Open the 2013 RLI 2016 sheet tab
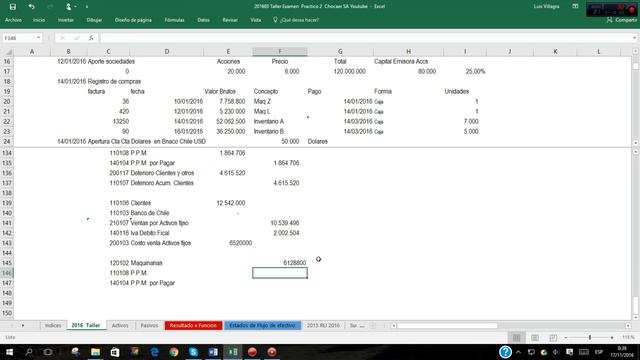Screen dimensions: 640x360 [323, 325]
